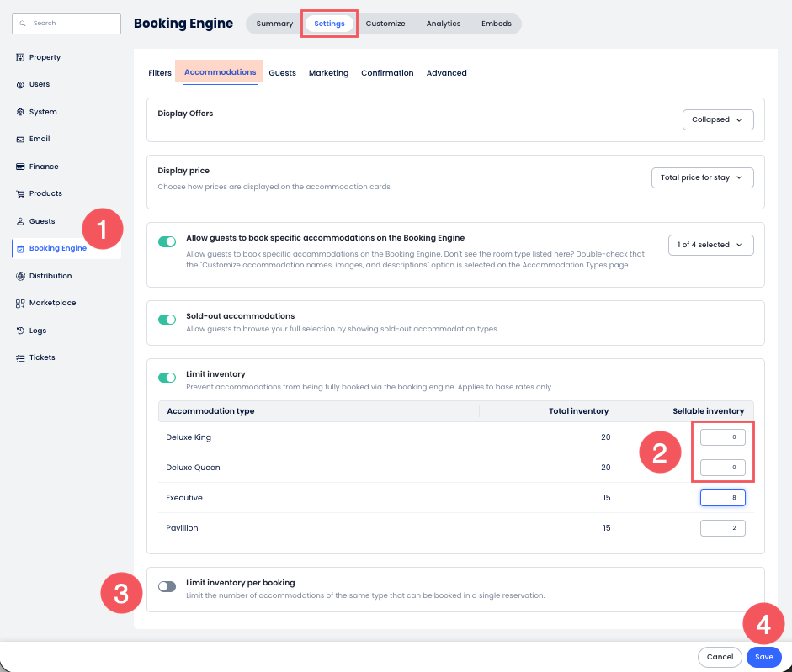The height and width of the screenshot is (672, 792).
Task: Click the Accommodation type column header
Action: click(210, 411)
